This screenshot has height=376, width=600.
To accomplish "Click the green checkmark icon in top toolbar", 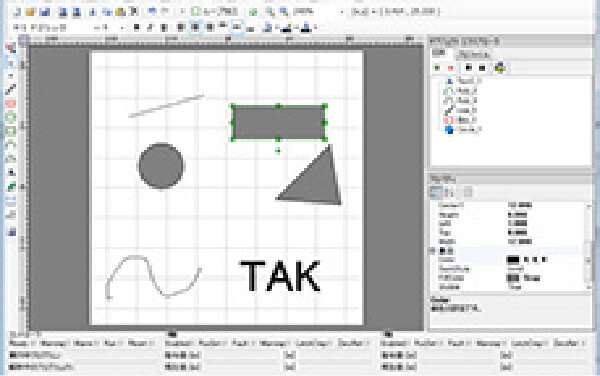I will point(253,12).
